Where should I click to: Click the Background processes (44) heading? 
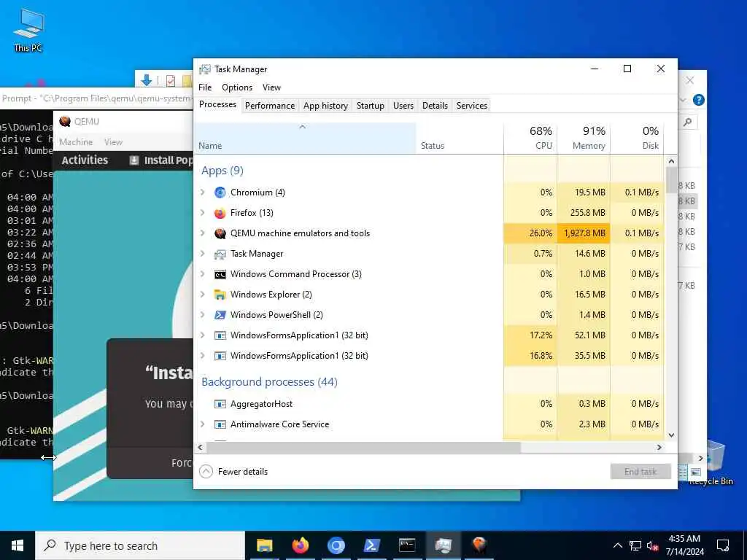(x=269, y=382)
